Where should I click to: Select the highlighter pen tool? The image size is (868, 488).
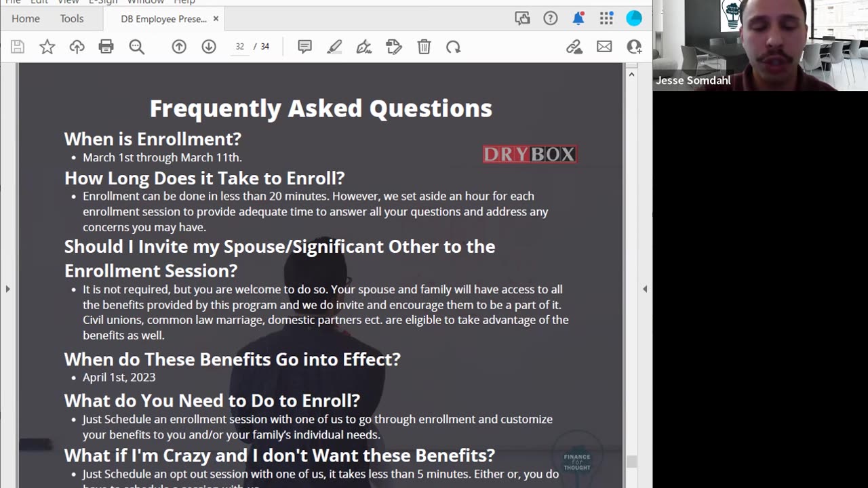[334, 47]
